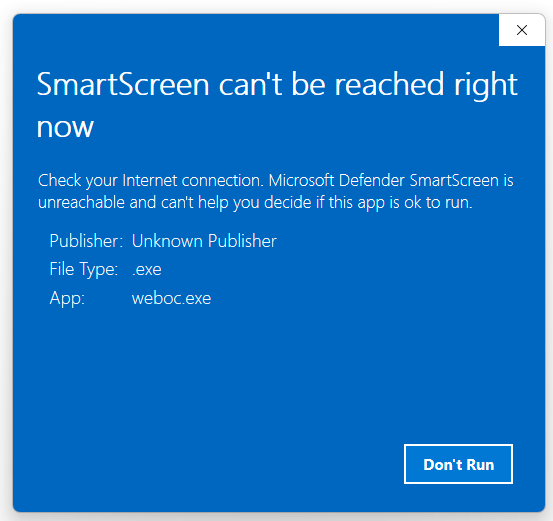The width and height of the screenshot is (553, 521).
Task: Select the '.exe' file type value
Action: point(147,270)
